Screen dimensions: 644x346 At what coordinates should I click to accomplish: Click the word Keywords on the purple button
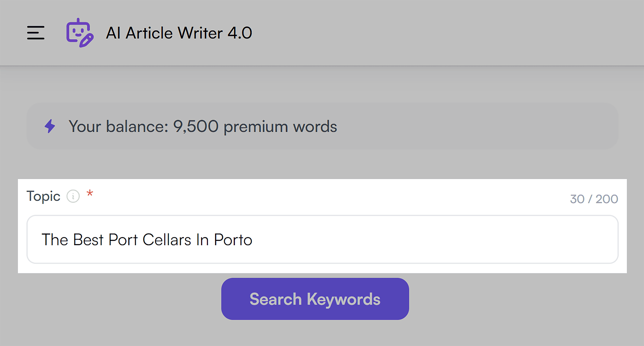(343, 299)
